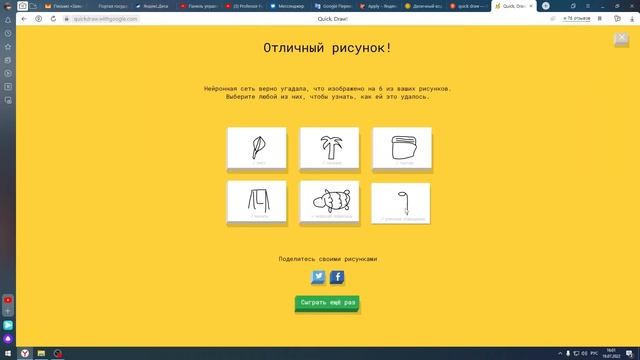Viewport: 640px width, 360px height.
Task: Switch to the Мессенджер tab
Action: click(x=288, y=6)
